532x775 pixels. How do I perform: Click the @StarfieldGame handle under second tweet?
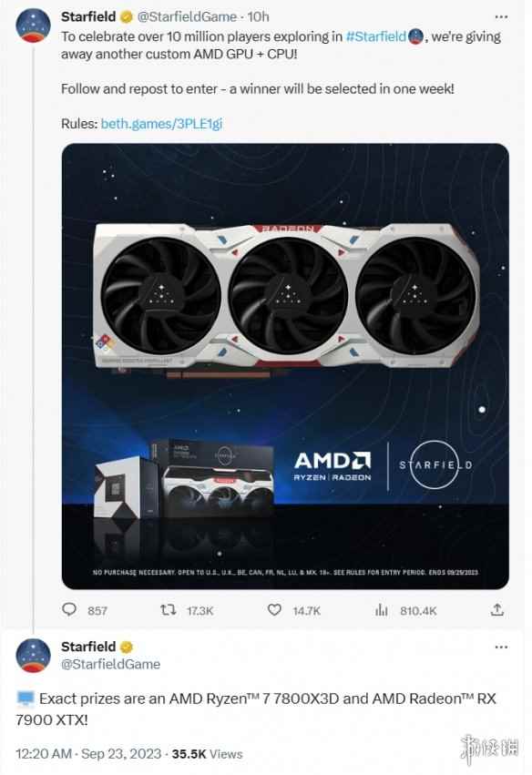111,664
